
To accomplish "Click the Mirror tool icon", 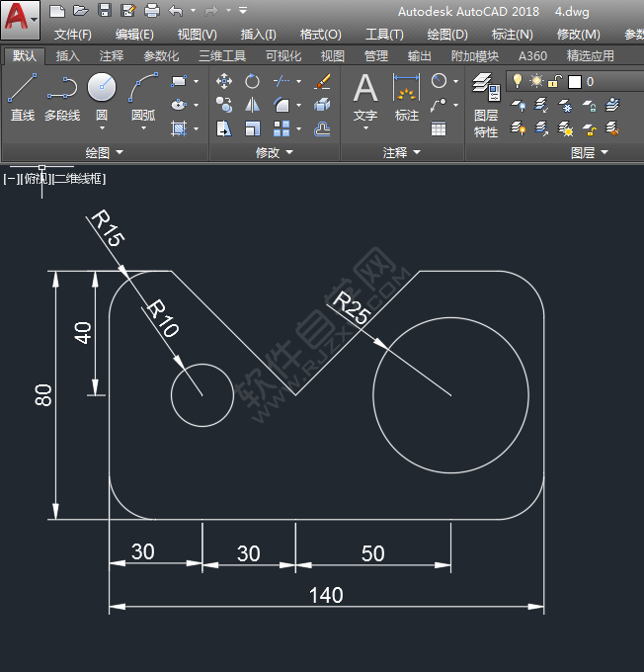I will pyautogui.click(x=253, y=104).
